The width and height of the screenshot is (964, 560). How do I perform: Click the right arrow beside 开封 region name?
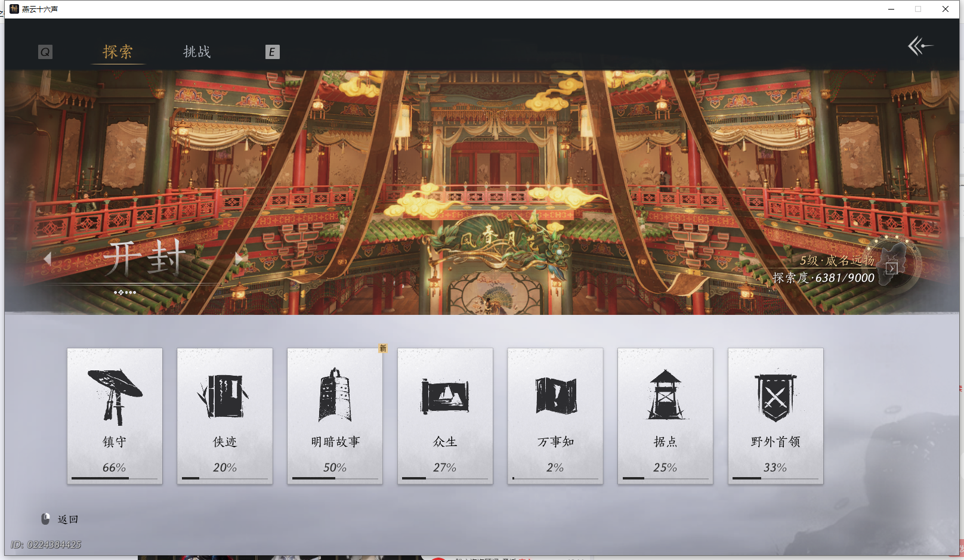tap(239, 258)
